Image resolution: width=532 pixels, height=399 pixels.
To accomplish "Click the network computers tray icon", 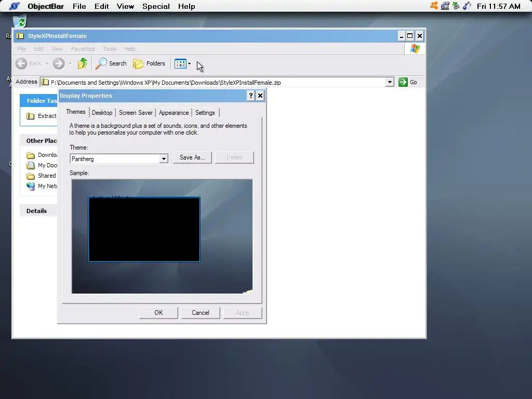I will [445, 6].
